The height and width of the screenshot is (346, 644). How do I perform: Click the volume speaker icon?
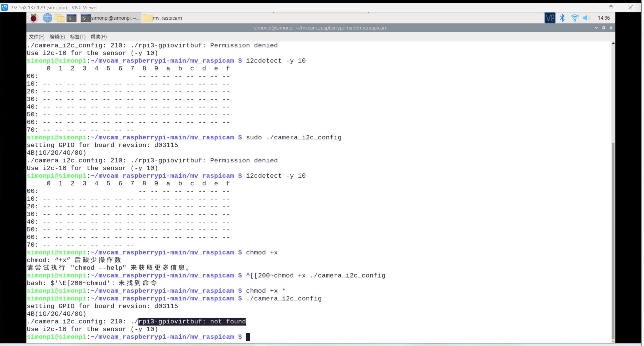click(587, 18)
